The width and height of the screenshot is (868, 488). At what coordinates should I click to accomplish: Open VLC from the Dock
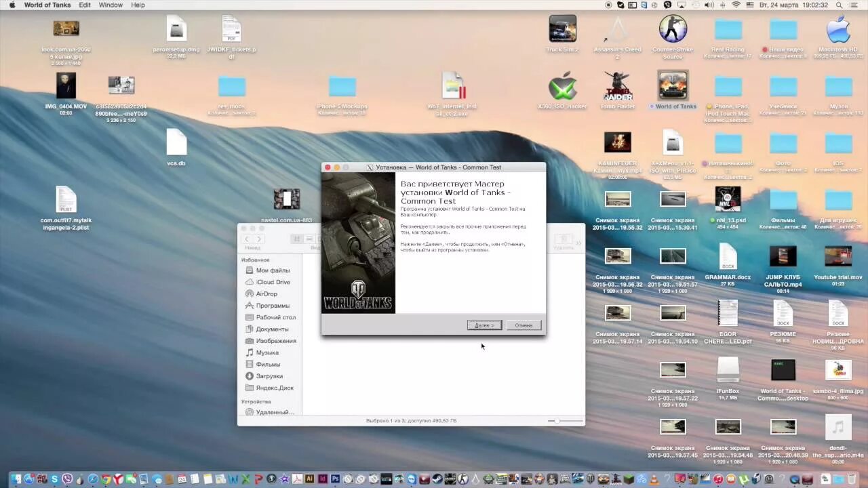654,479
